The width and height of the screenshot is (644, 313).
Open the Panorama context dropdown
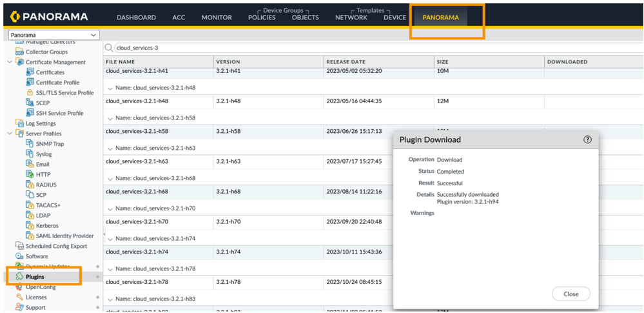coord(54,35)
